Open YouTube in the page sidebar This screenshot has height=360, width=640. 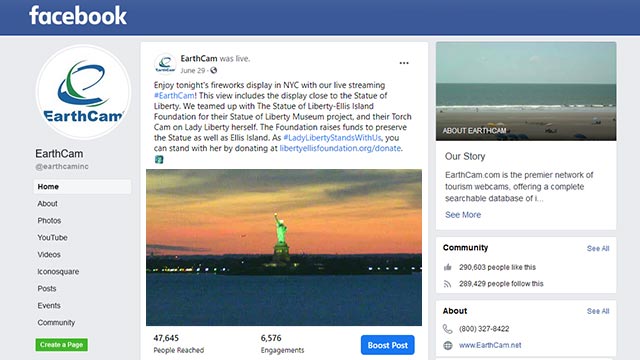click(52, 238)
